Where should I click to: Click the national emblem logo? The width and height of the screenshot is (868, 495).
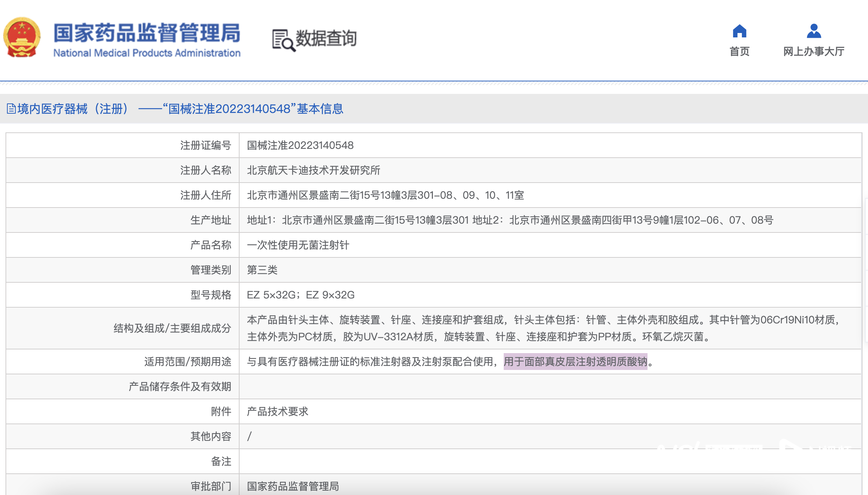[x=22, y=37]
